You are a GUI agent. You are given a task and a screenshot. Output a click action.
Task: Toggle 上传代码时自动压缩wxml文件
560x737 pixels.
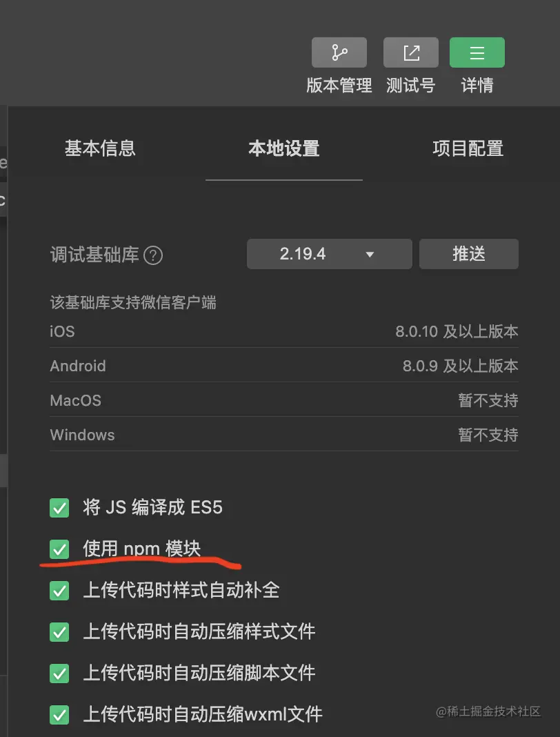pyautogui.click(x=59, y=715)
